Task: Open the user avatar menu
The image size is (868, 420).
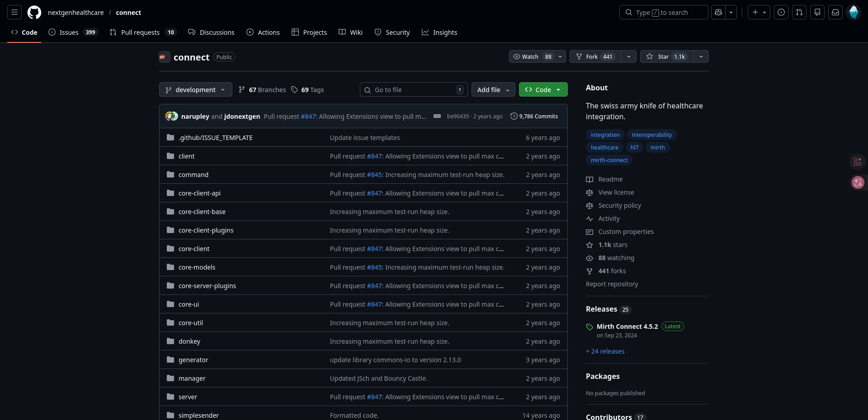Action: 854,12
